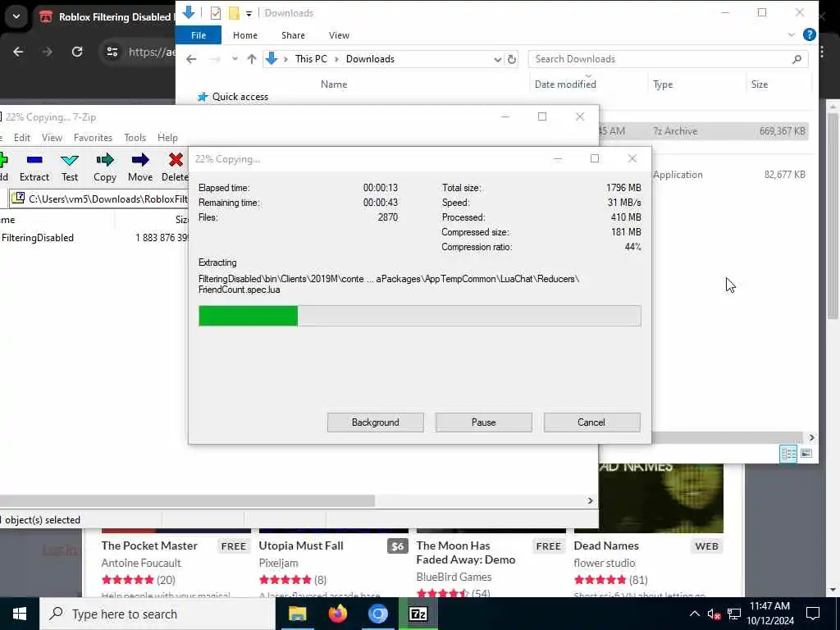Open the notification center icon

click(x=813, y=614)
